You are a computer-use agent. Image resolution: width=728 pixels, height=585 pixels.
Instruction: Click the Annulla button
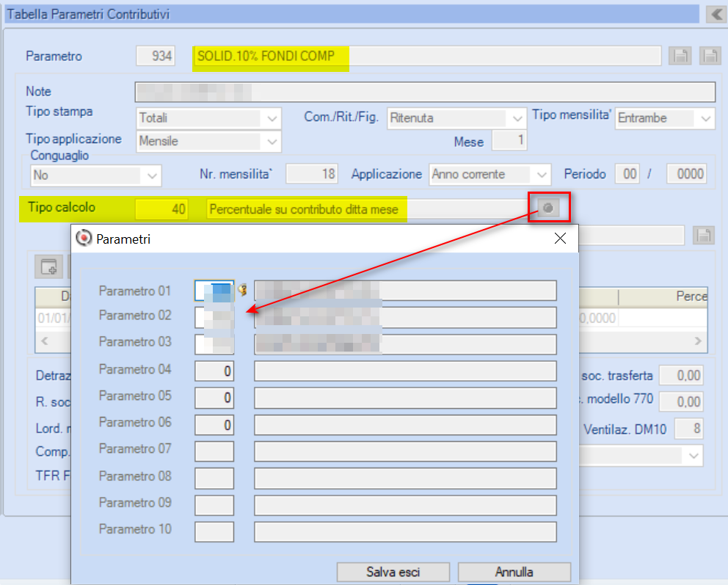click(514, 572)
